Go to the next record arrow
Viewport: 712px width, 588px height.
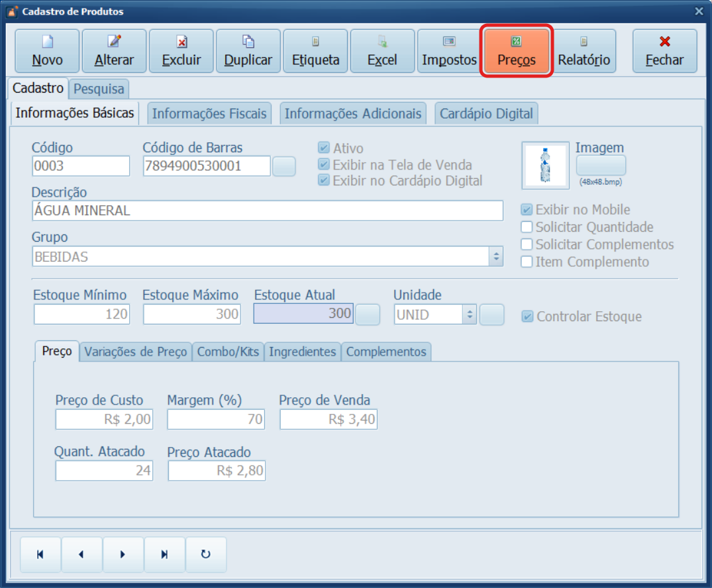click(x=123, y=555)
